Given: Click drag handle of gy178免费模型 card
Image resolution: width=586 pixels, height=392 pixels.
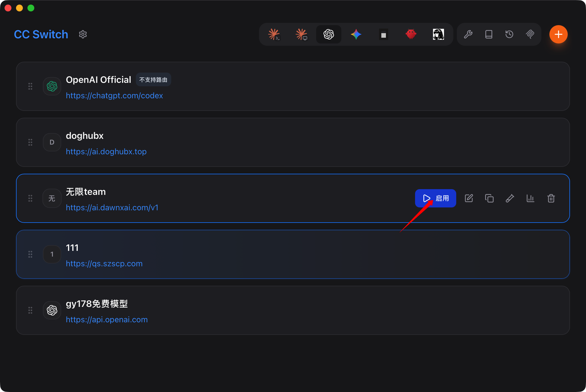Looking at the screenshot, I should (x=30, y=310).
